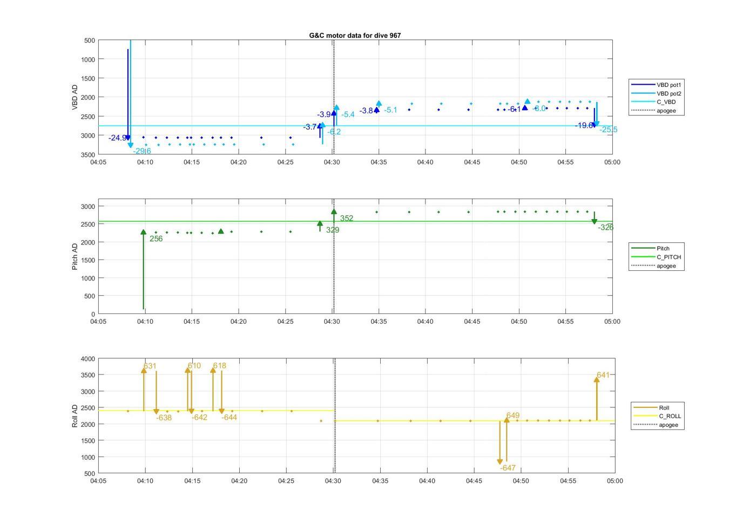This screenshot has height=532, width=756.
Task: Click the '-25.5' VBD data label
Action: point(608,129)
